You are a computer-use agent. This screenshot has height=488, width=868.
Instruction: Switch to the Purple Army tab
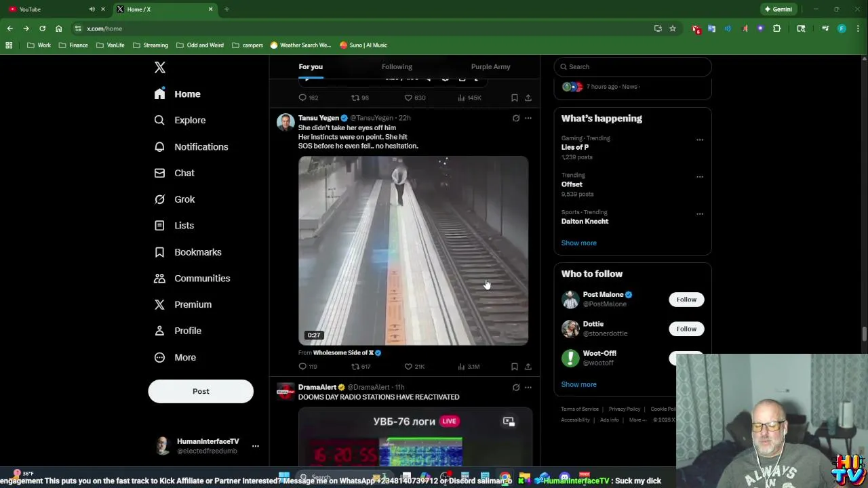click(x=490, y=66)
